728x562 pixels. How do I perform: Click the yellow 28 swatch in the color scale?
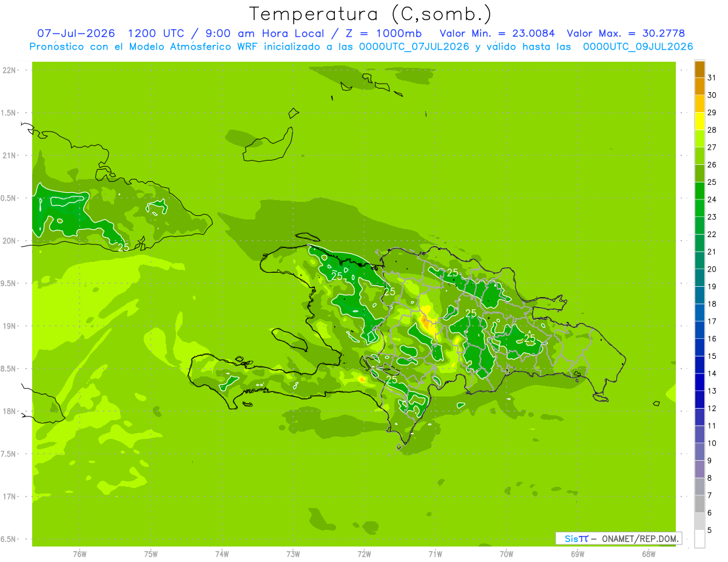pos(699,121)
